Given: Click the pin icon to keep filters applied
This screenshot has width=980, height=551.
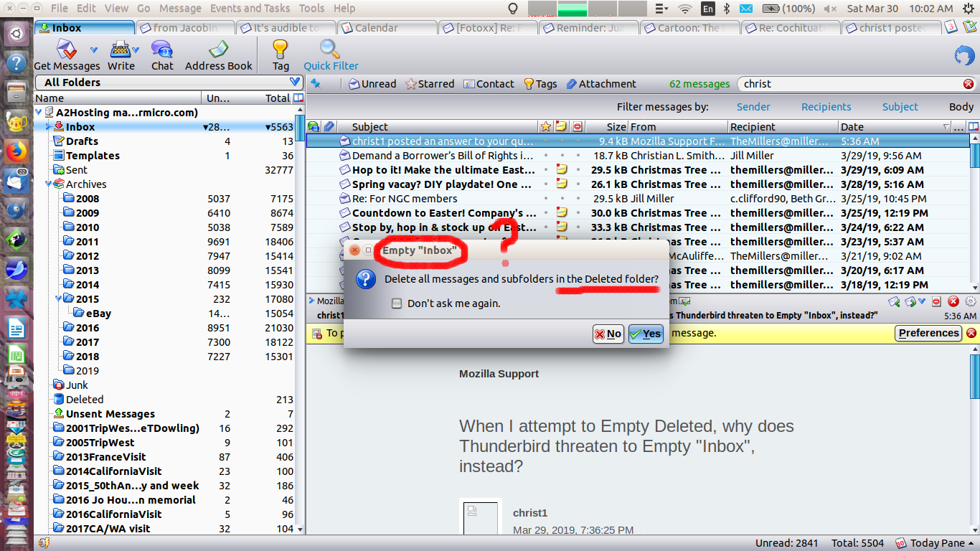Looking at the screenshot, I should [316, 84].
